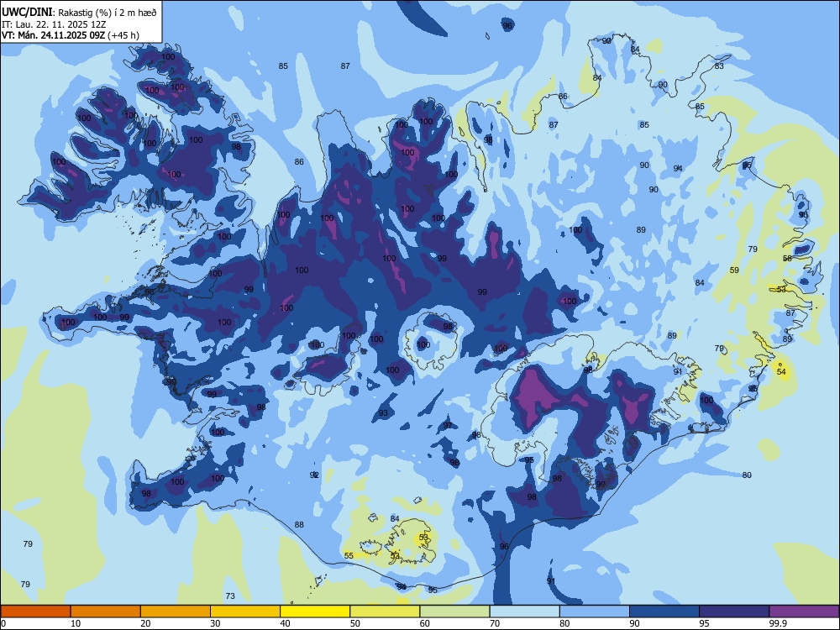Click the '10' legend scale label
Image resolution: width=840 pixels, height=630 pixels.
point(76,623)
